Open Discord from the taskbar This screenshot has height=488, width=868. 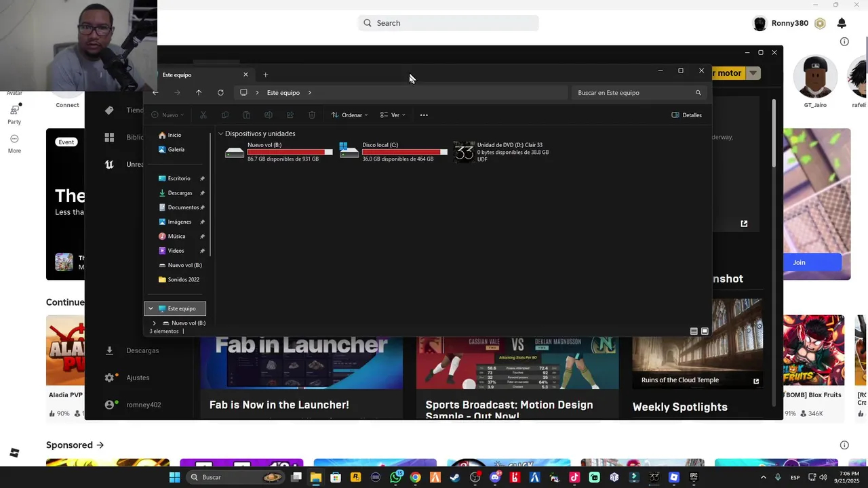(x=494, y=477)
